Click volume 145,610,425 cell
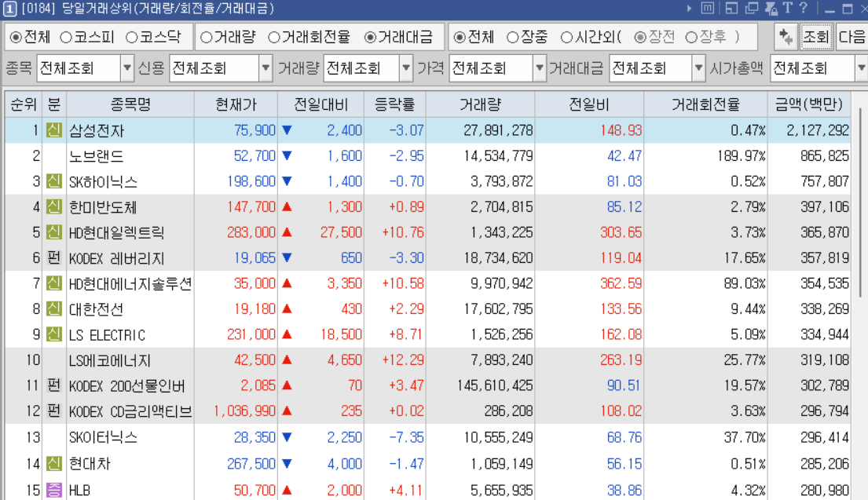 coord(495,385)
